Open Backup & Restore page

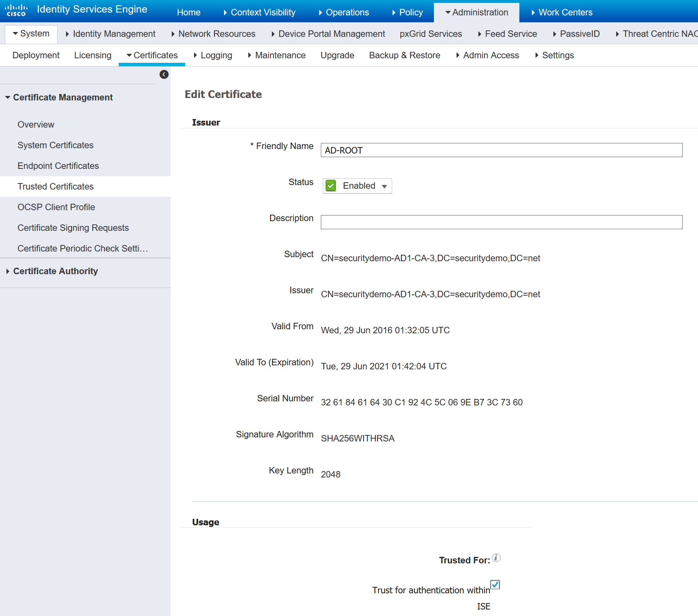405,55
